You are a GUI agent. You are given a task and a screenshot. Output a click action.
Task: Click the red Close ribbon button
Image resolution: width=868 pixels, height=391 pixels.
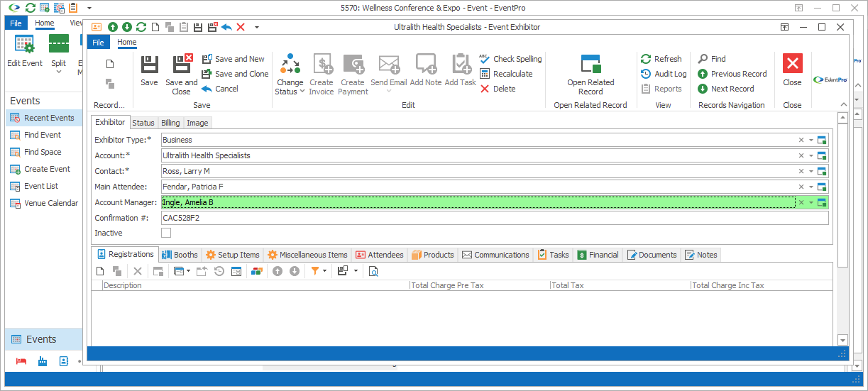[792, 71]
